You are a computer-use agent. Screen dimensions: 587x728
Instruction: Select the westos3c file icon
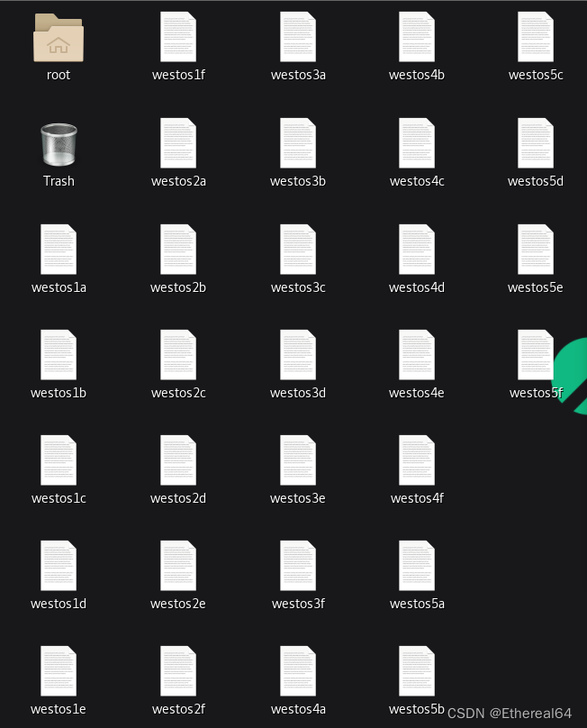298,250
